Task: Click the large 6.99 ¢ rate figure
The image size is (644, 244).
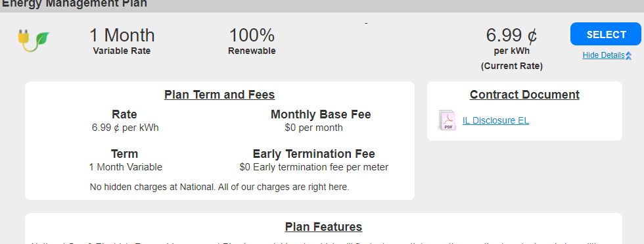Action: click(511, 36)
